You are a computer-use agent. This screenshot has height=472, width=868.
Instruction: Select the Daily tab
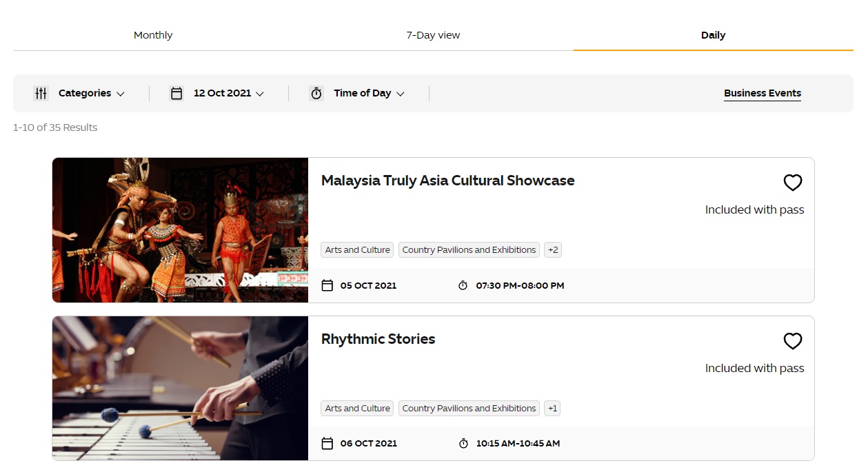(713, 35)
